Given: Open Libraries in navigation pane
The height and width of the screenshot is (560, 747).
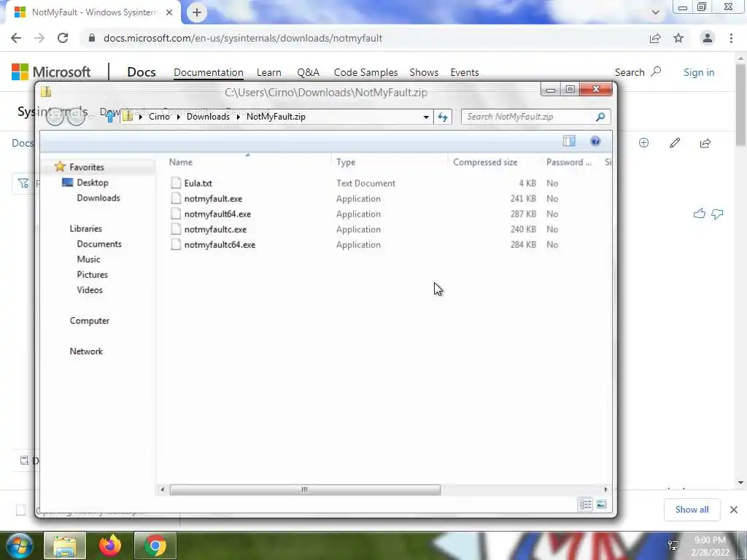Looking at the screenshot, I should point(86,228).
